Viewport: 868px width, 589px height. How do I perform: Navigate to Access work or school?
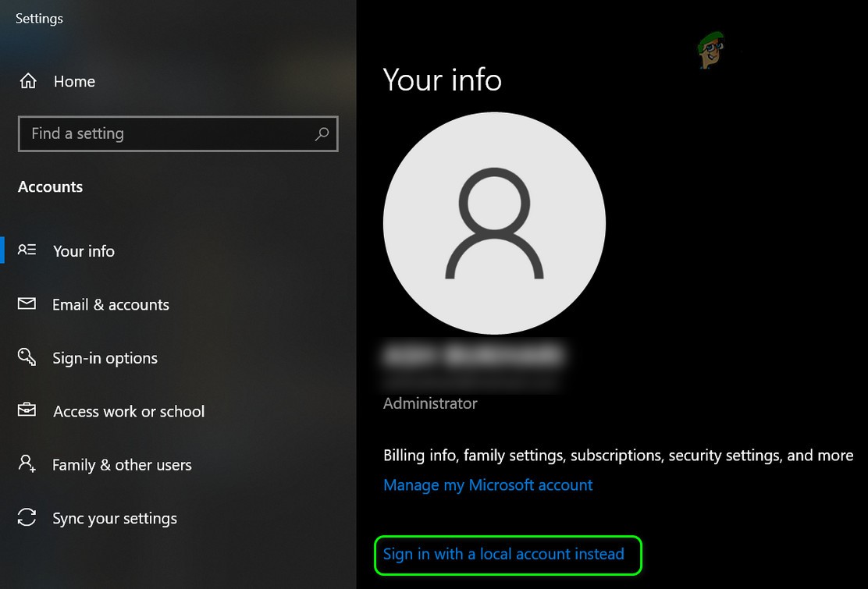click(x=128, y=411)
